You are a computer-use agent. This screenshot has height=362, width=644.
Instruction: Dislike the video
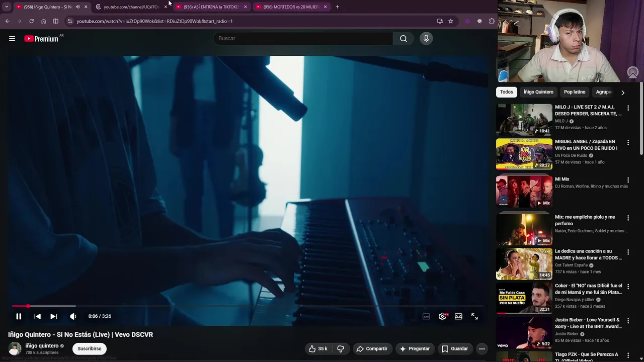341,348
